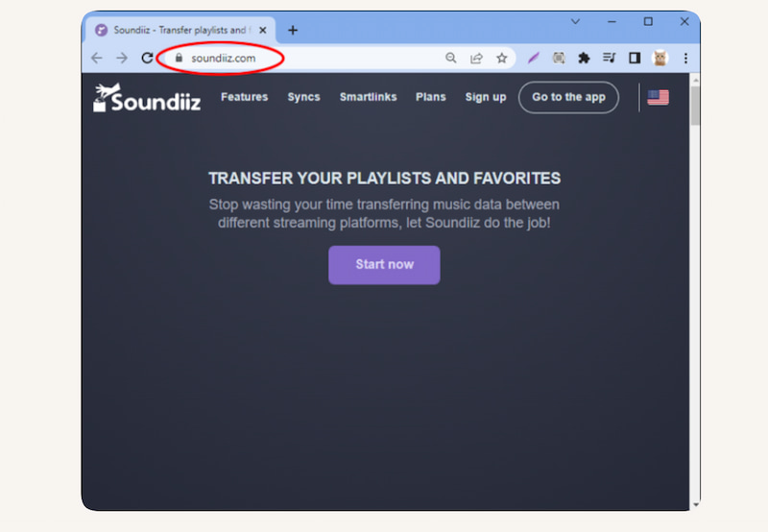Open the Extensions puzzle-piece menu
The height and width of the screenshot is (532, 768).
coord(584,59)
